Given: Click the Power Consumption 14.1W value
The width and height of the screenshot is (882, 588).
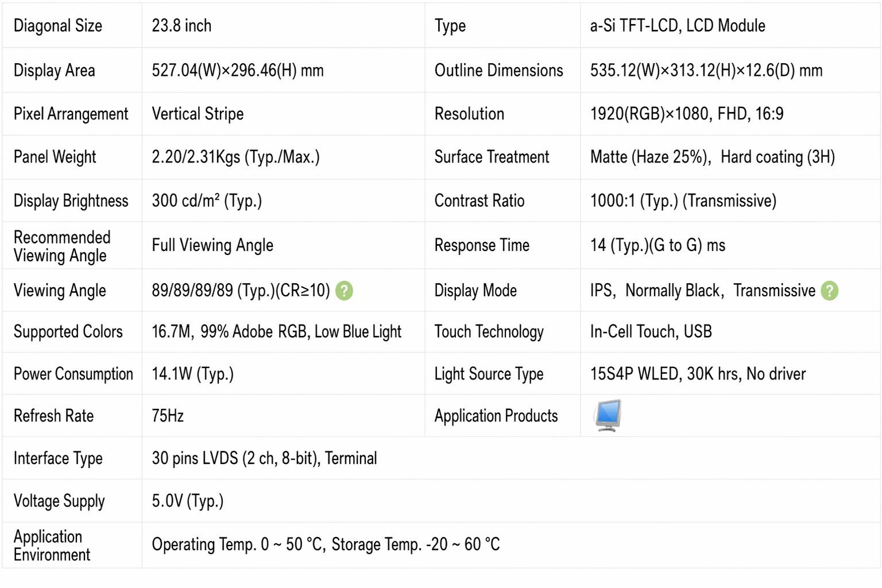Looking at the screenshot, I should pos(192,374).
